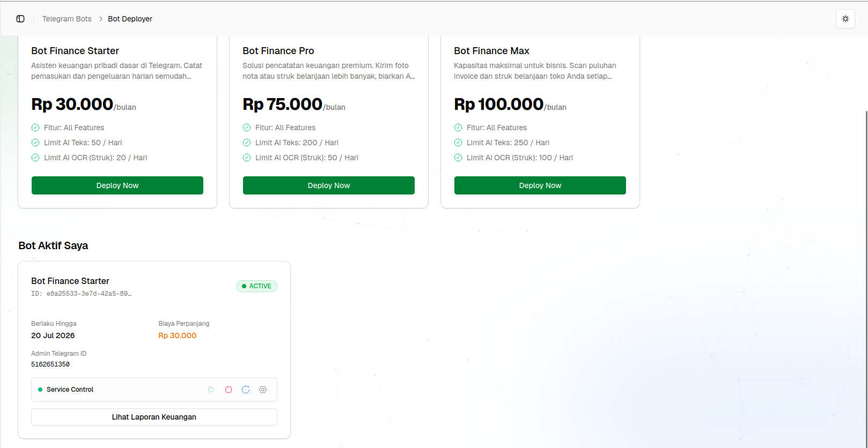868x448 pixels.
Task: Open bot settings with the gear icon
Action: 263,390
